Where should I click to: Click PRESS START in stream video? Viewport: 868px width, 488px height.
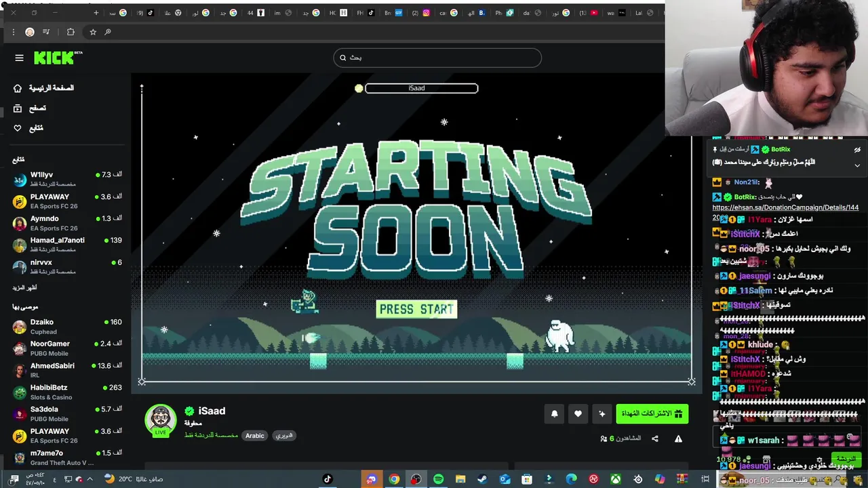click(x=416, y=309)
